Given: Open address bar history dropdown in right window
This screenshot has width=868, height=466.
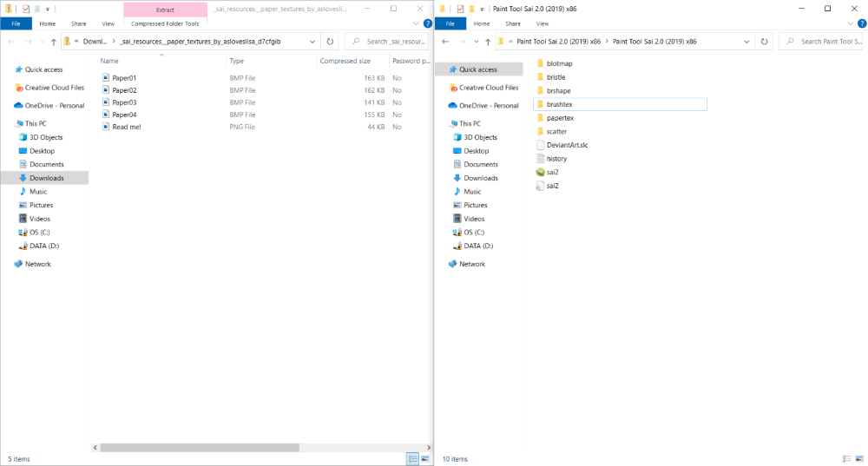Looking at the screenshot, I should click(747, 41).
